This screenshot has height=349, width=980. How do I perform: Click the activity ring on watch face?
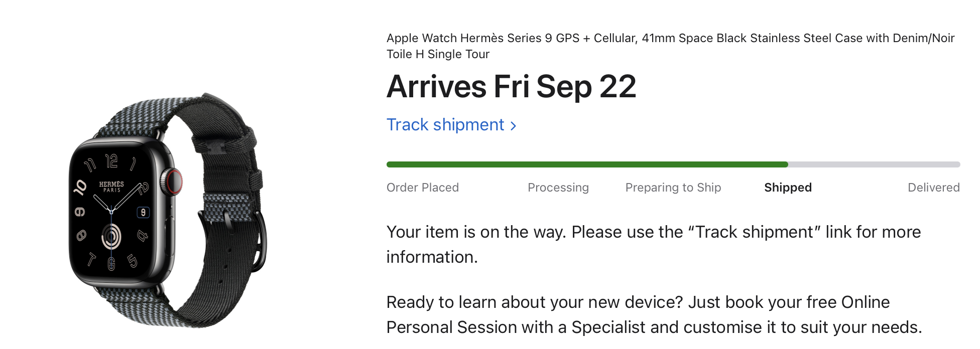tap(111, 237)
